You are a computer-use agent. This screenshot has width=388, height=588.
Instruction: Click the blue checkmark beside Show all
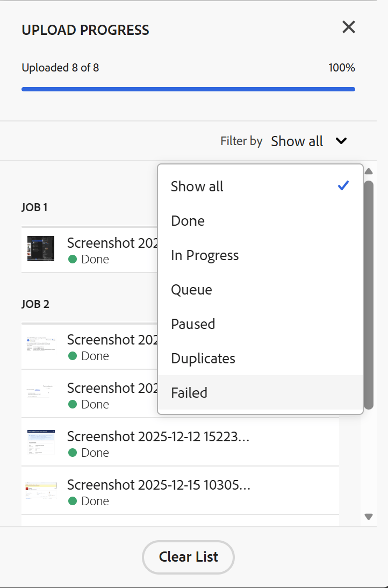[x=342, y=186]
